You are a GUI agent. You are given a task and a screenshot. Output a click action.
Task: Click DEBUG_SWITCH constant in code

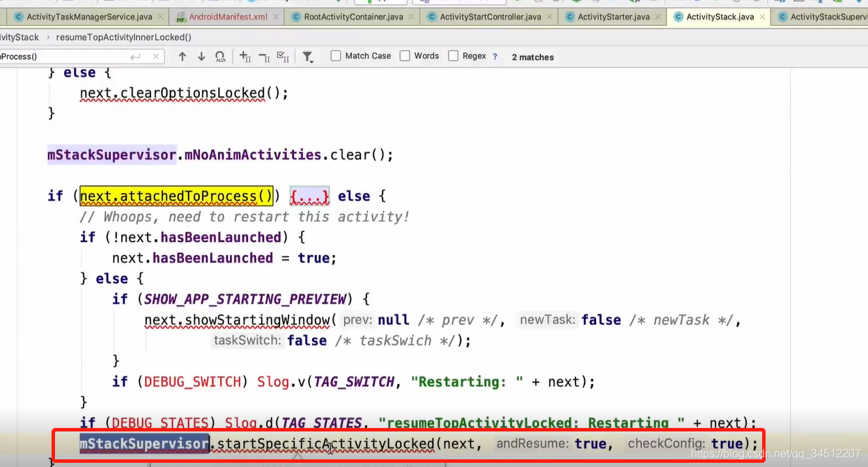click(192, 381)
